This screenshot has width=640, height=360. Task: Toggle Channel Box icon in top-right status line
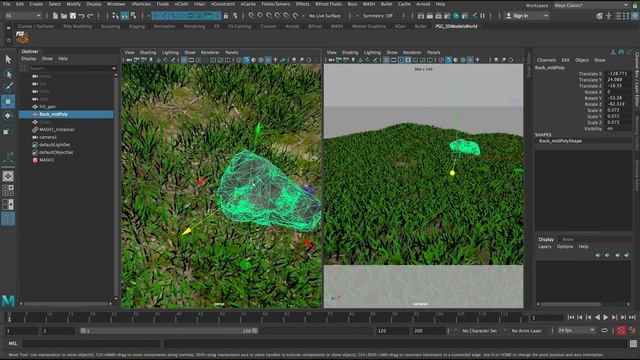[634, 16]
